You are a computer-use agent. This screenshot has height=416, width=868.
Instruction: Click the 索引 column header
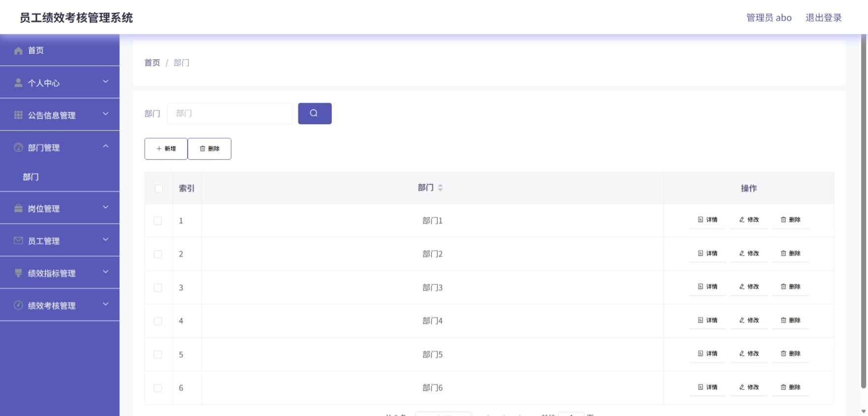point(187,188)
